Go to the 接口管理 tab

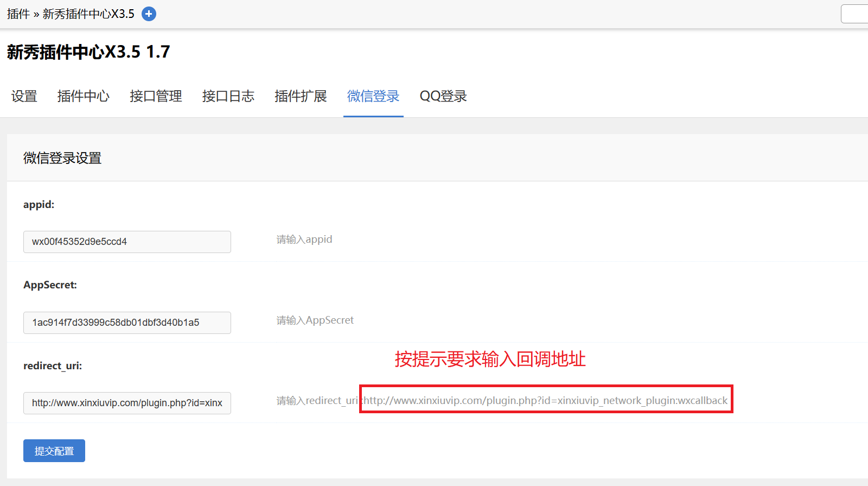(x=156, y=97)
